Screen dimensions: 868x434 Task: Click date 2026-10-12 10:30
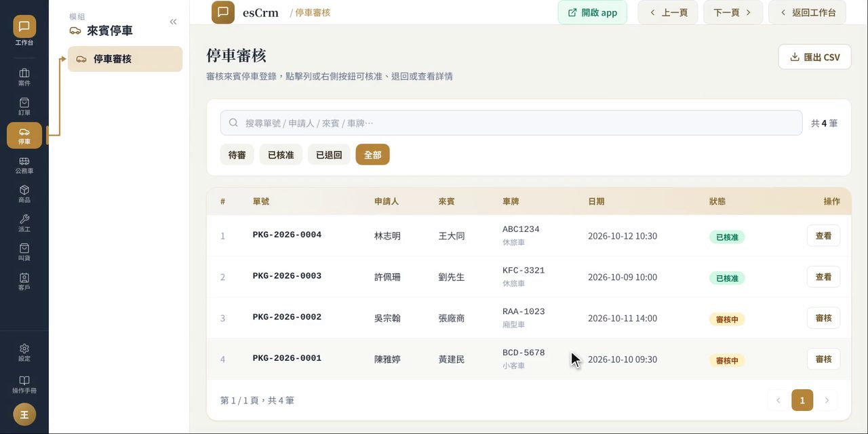coord(623,236)
